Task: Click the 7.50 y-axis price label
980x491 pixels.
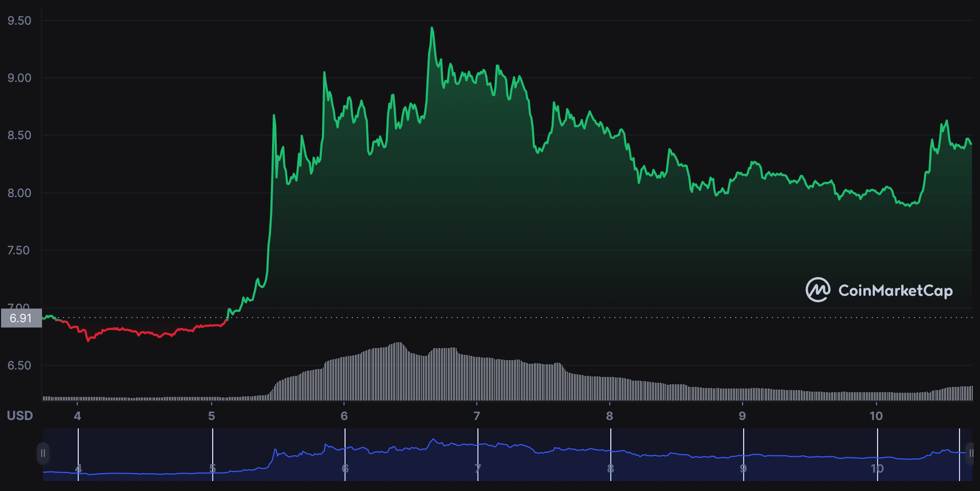Action: pyautogui.click(x=18, y=250)
